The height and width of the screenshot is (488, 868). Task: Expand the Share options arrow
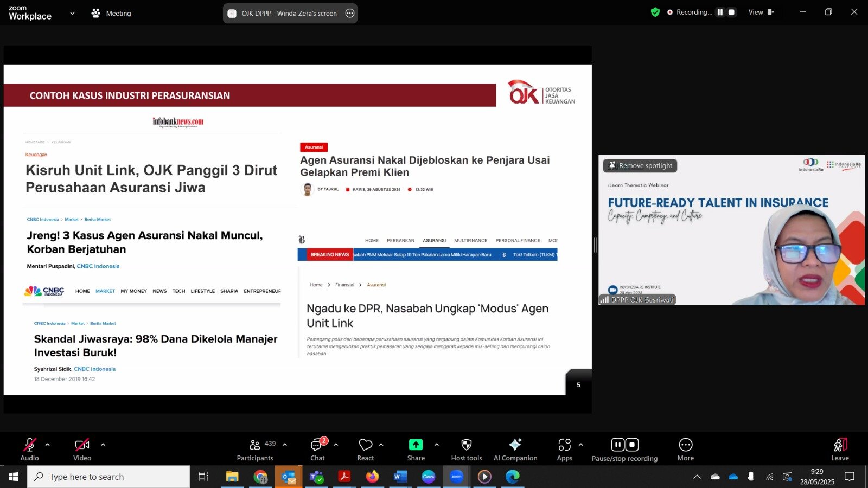(437, 445)
